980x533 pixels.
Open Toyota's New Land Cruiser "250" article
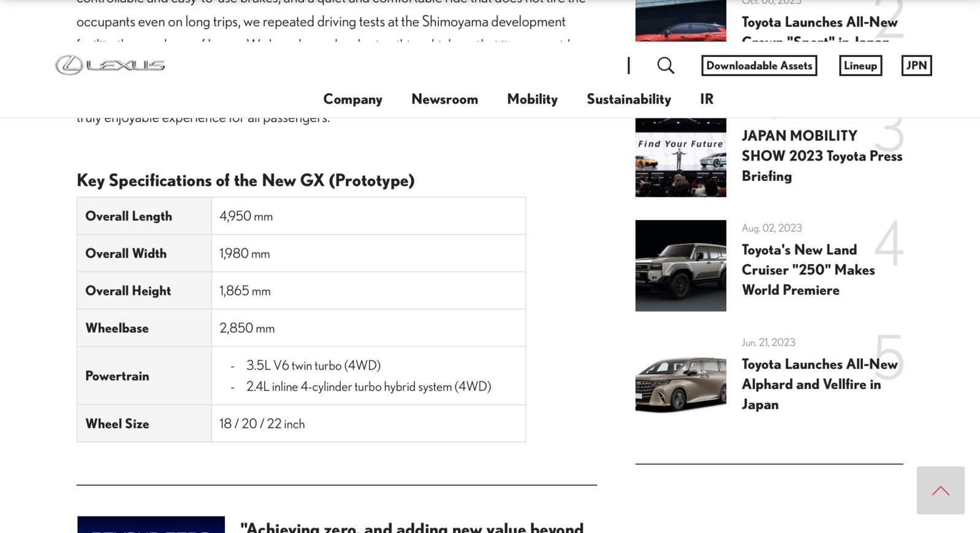[808, 270]
